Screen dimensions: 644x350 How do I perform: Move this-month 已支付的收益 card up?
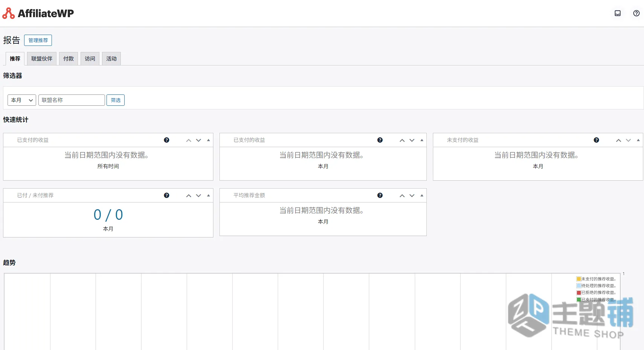402,140
